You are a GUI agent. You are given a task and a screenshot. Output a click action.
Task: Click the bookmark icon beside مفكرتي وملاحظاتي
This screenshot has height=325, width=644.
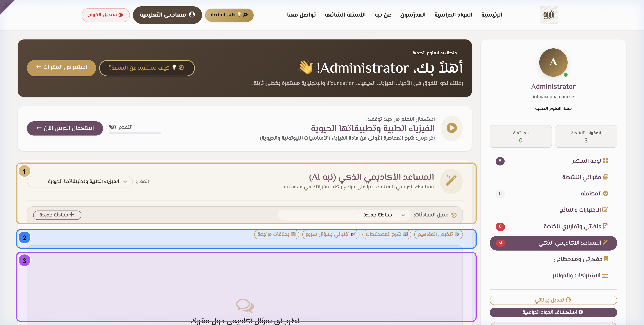point(606,259)
